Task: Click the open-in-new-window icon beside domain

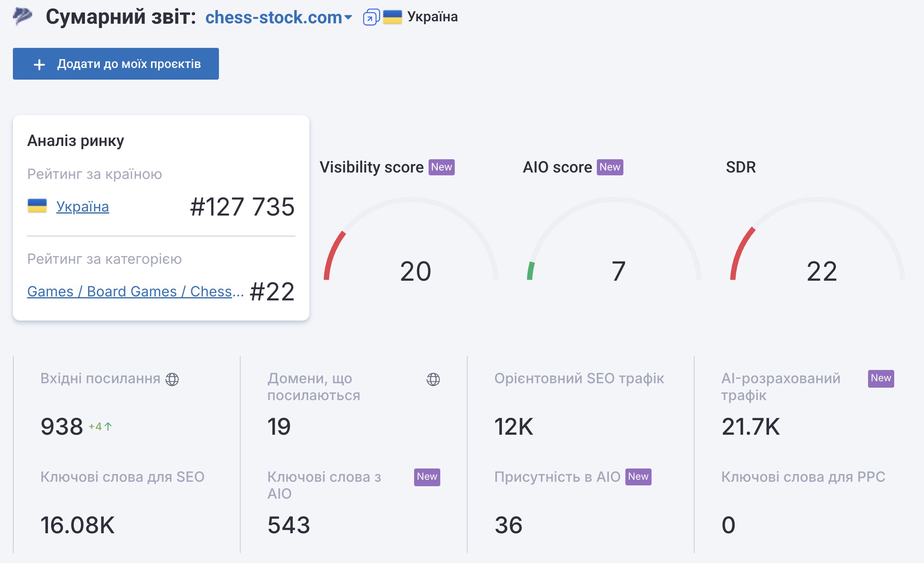Action: click(x=371, y=17)
